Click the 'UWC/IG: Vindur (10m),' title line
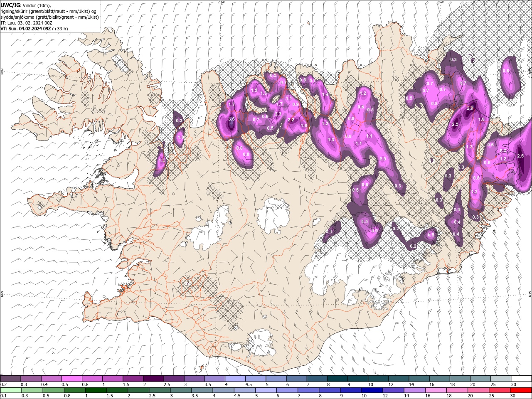532x399 pixels. [25, 5]
